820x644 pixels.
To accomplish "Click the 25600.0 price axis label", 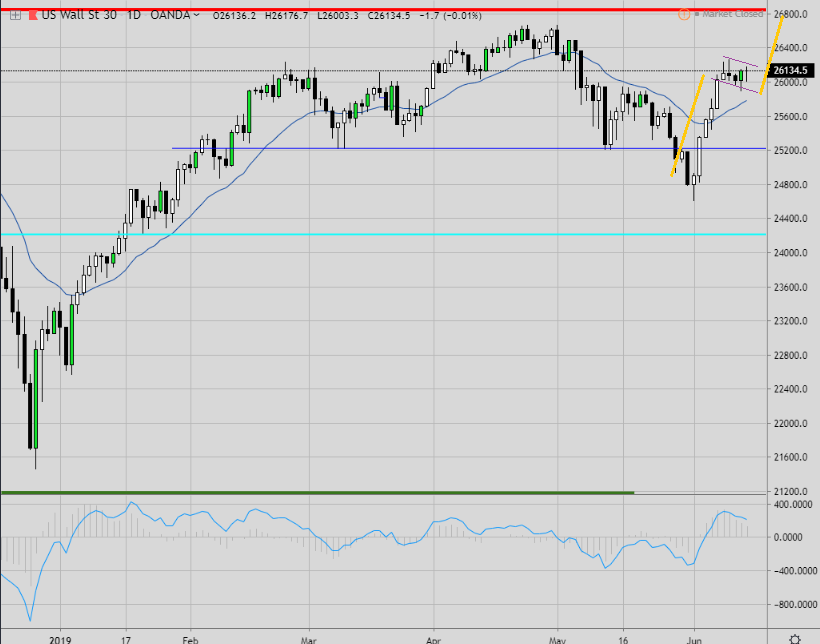I will pyautogui.click(x=793, y=117).
